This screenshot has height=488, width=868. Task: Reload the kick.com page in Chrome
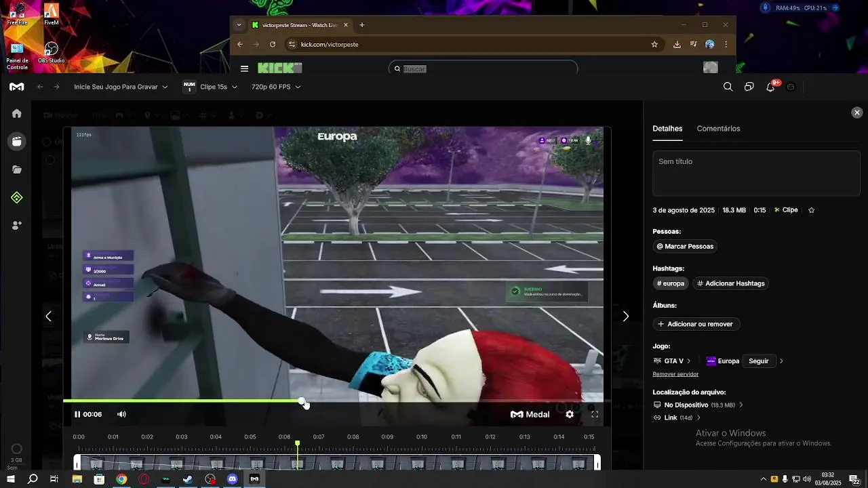[x=273, y=44]
